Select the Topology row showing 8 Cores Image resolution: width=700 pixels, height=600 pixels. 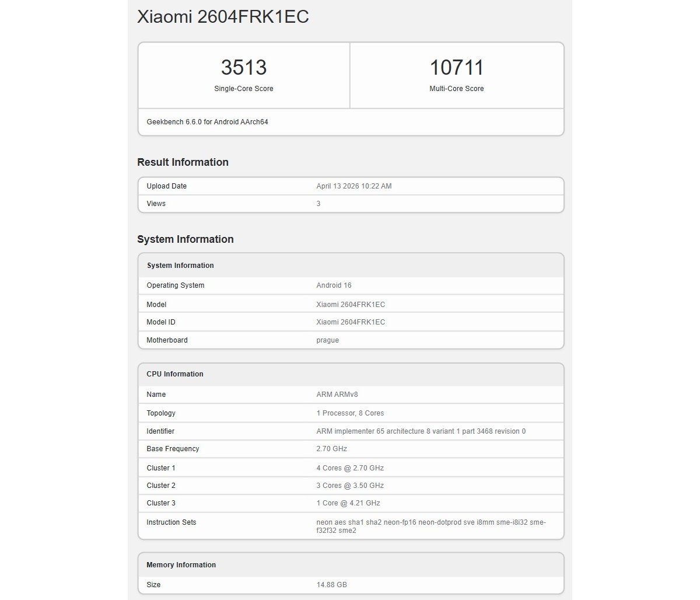click(x=350, y=413)
